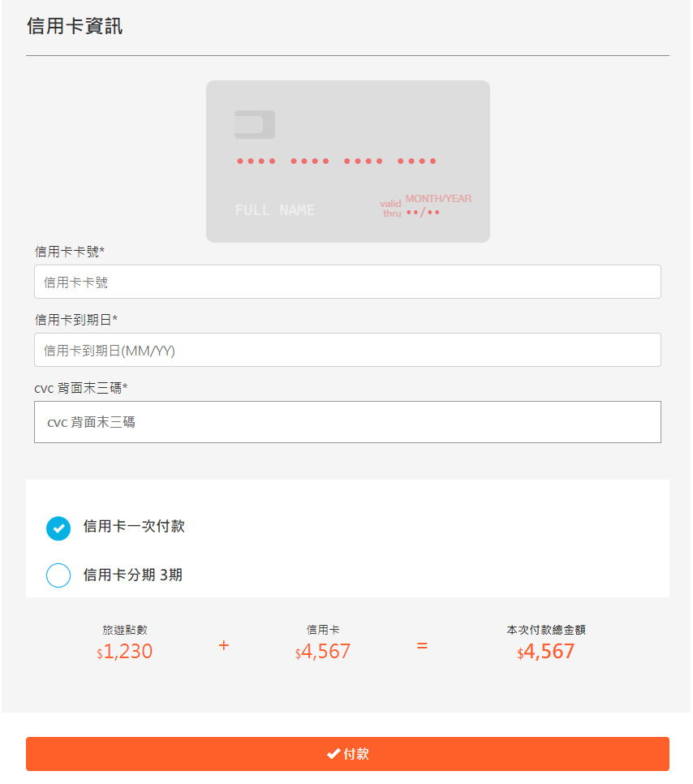Click the 信用卡分期 3期 label text
The image size is (693, 784).
[132, 575]
